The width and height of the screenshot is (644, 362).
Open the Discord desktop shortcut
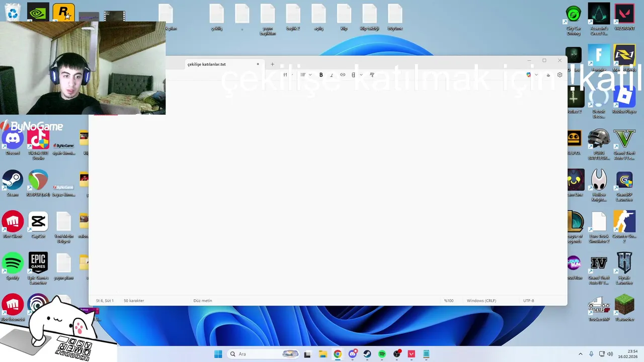click(x=13, y=142)
